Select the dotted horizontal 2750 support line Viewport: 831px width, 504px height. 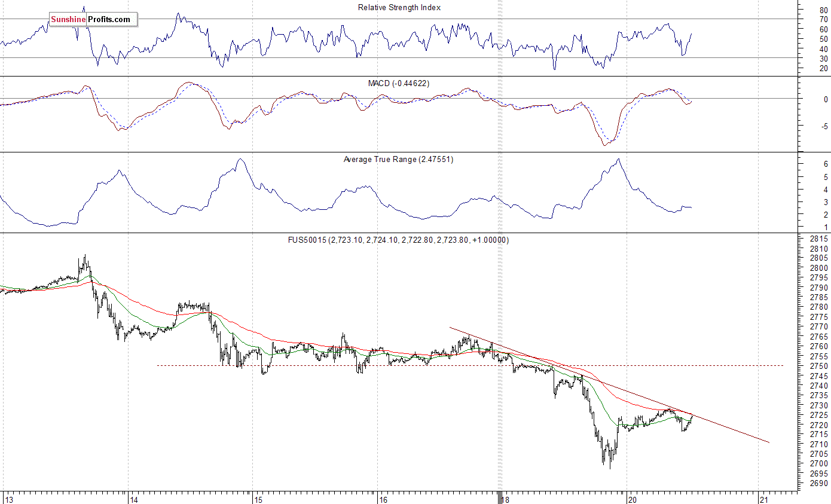470,365
